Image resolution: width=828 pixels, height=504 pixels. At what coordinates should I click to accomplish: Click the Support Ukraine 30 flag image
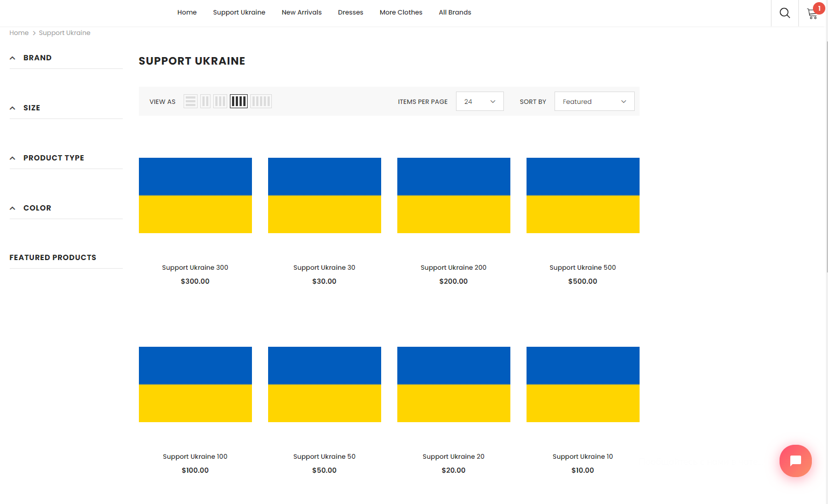click(x=325, y=195)
